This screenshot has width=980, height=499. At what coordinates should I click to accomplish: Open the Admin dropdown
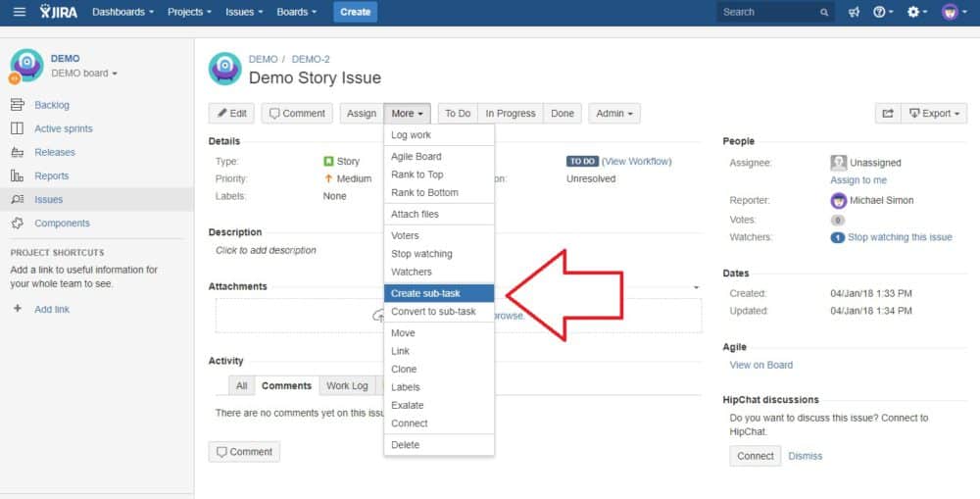click(614, 113)
